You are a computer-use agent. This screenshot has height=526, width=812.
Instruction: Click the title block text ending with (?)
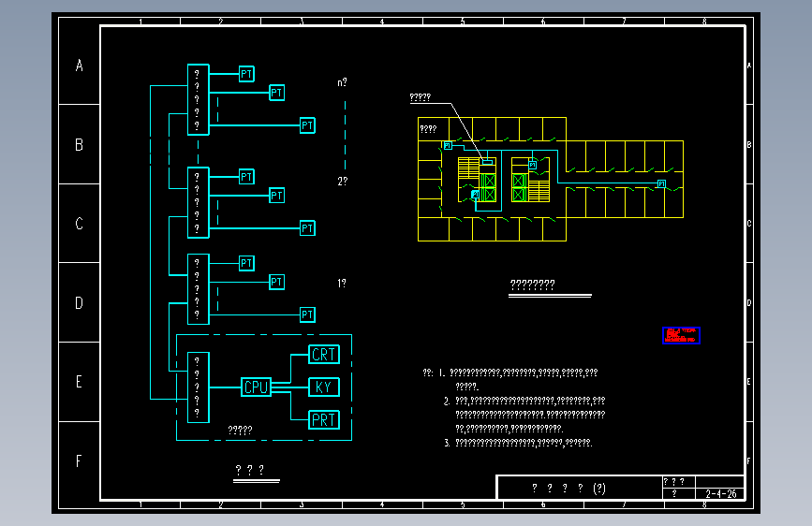(569, 488)
